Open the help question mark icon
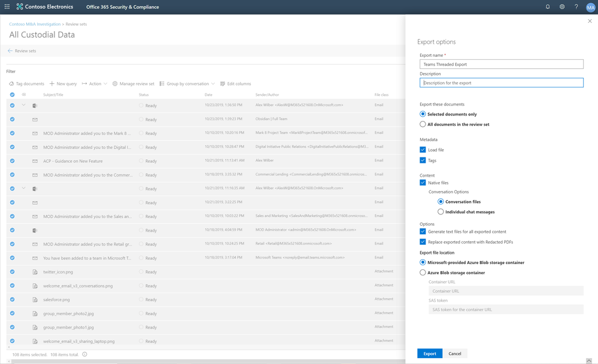598x364 pixels. tap(576, 7)
